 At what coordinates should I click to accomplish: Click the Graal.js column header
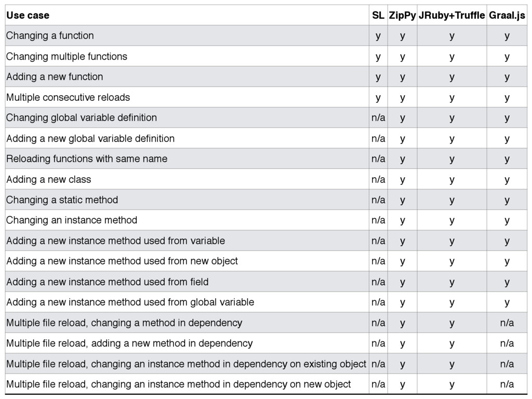coord(507,15)
